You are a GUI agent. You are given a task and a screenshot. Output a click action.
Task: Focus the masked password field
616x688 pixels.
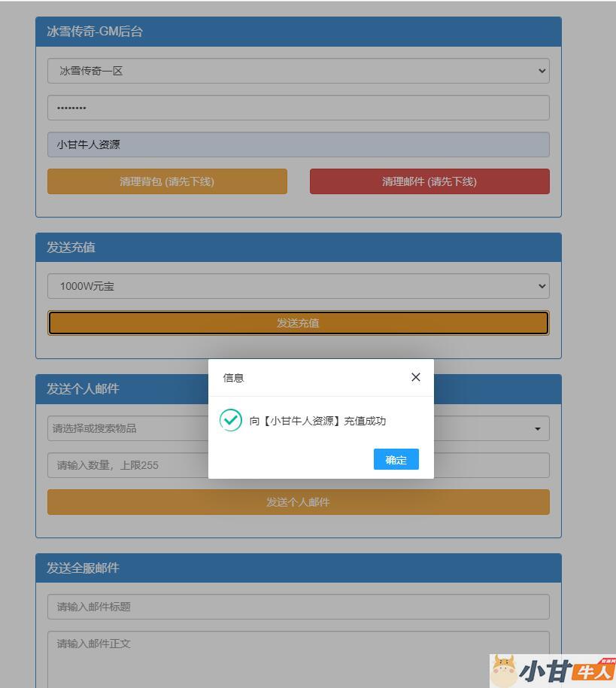click(298, 108)
